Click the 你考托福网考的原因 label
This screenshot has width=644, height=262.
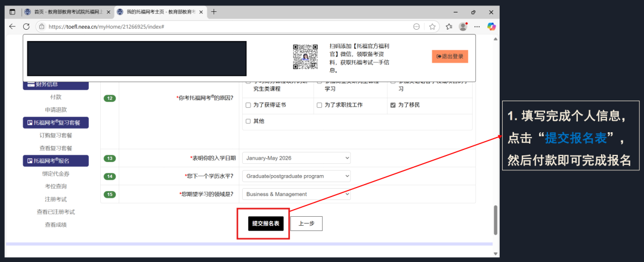pos(205,98)
